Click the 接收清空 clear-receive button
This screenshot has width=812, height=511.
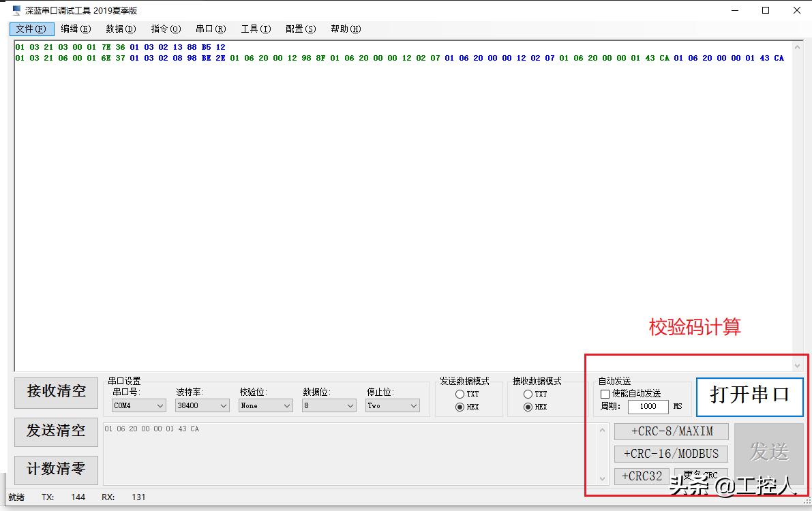56,393
